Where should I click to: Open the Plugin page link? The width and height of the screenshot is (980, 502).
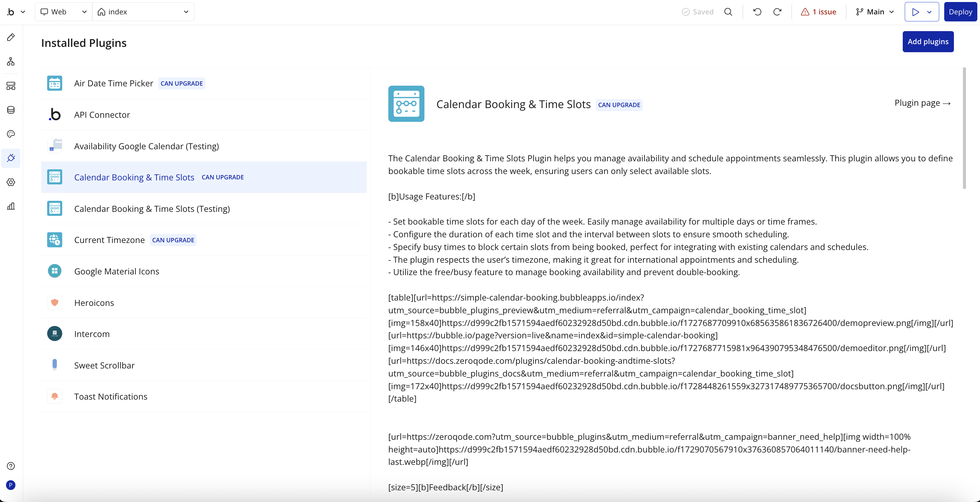922,103
